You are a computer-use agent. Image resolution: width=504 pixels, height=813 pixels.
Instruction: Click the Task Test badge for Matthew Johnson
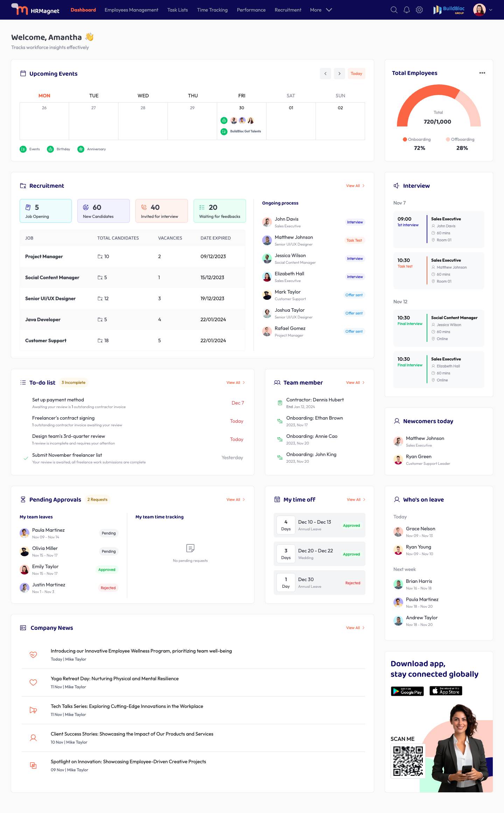coord(354,240)
